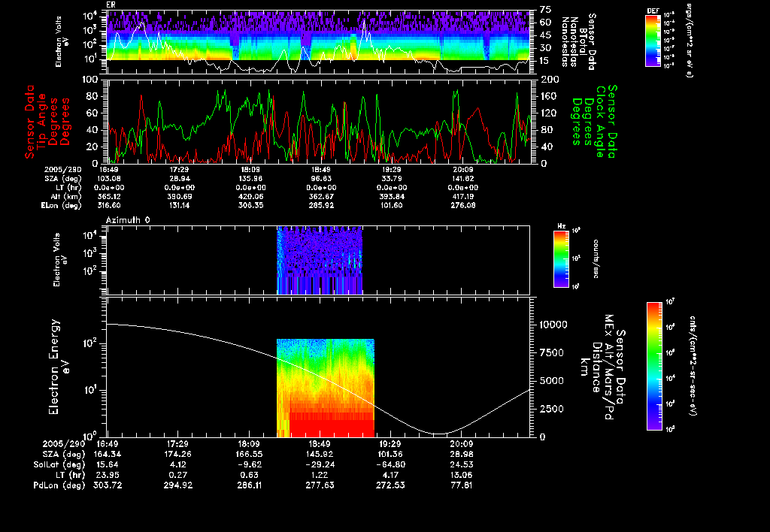The image size is (770, 532).
Task: Click SolLat value 4.12
Action: tap(177, 465)
